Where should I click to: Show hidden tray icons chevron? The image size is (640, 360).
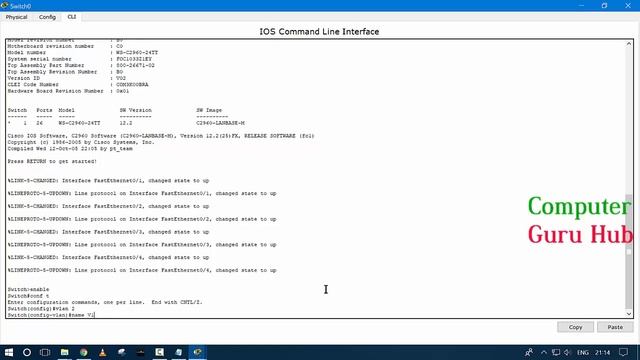[x=544, y=352]
